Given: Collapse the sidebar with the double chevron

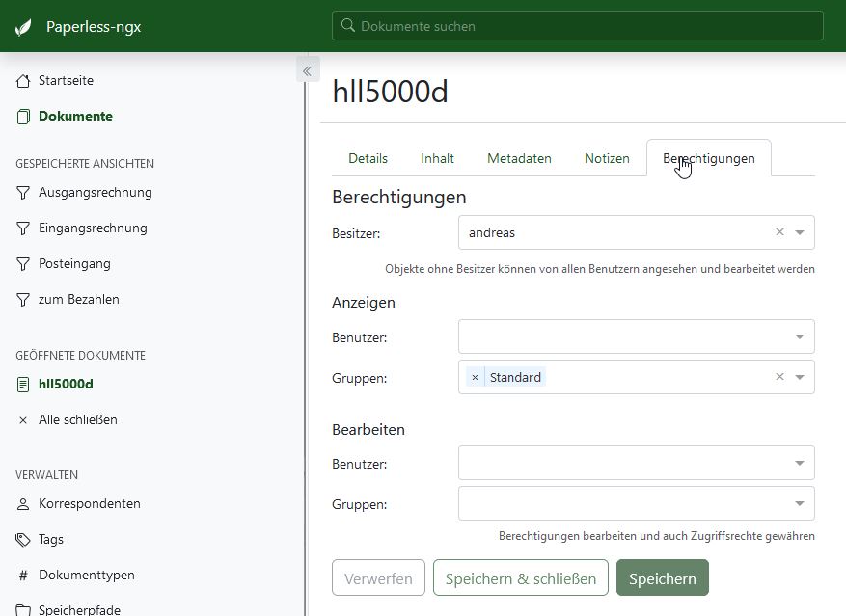Looking at the screenshot, I should coord(308,70).
